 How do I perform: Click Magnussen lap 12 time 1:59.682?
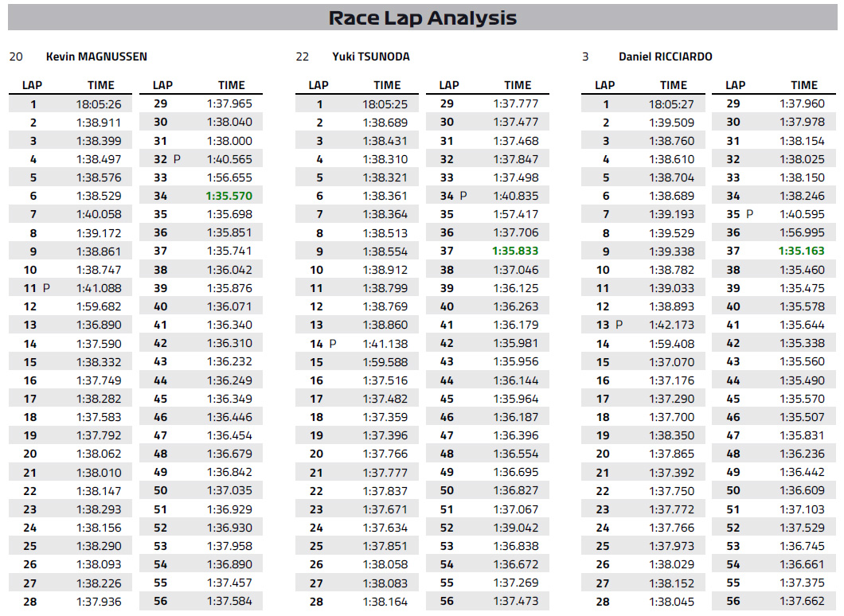coord(99,306)
